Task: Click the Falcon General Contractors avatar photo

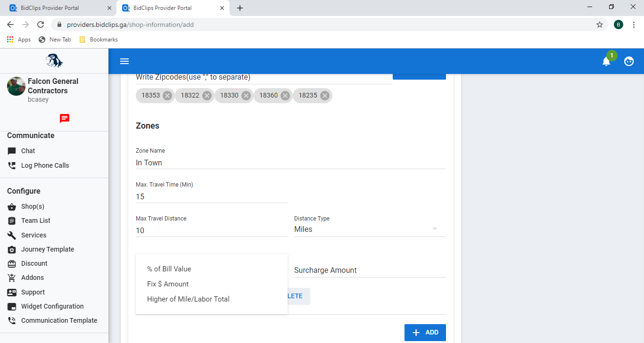Action: [16, 86]
